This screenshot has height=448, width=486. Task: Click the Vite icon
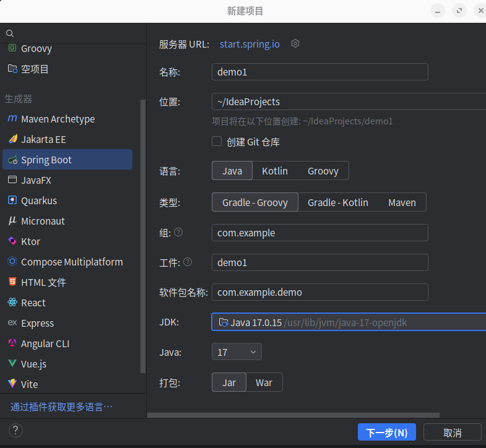(12, 384)
